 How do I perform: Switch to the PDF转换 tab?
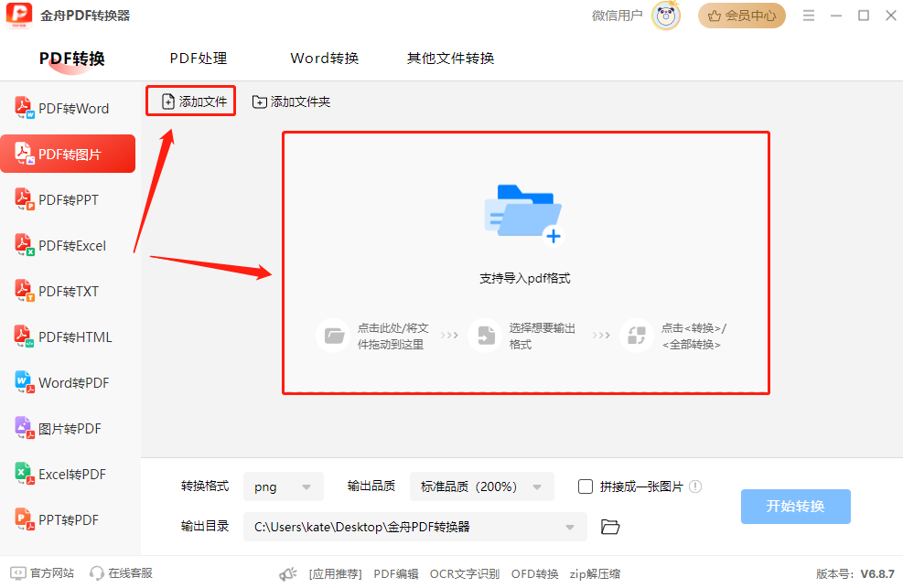coord(72,59)
